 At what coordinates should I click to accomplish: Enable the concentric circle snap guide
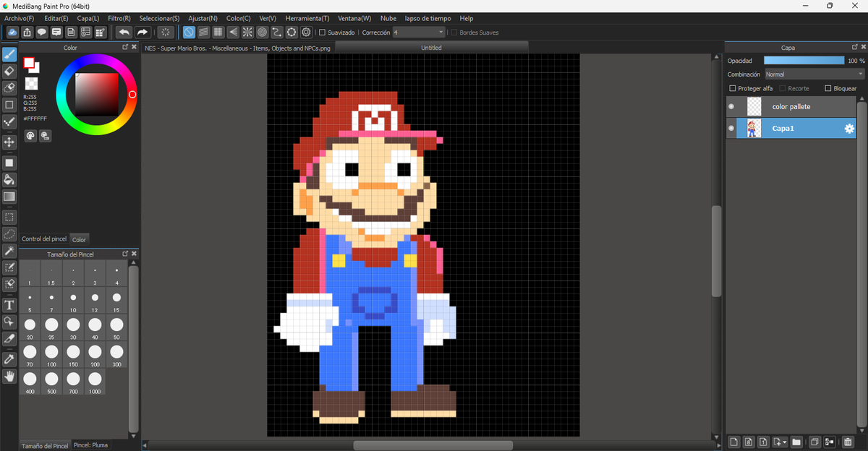[x=262, y=33]
